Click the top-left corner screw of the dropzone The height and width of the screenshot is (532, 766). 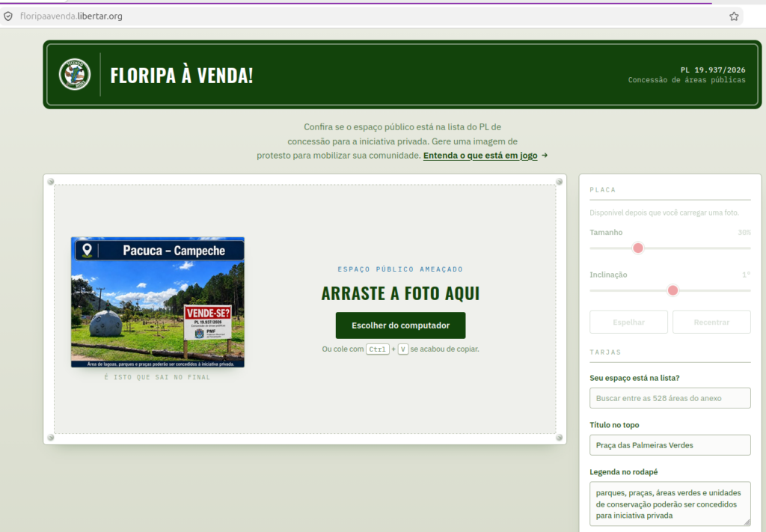coord(51,182)
